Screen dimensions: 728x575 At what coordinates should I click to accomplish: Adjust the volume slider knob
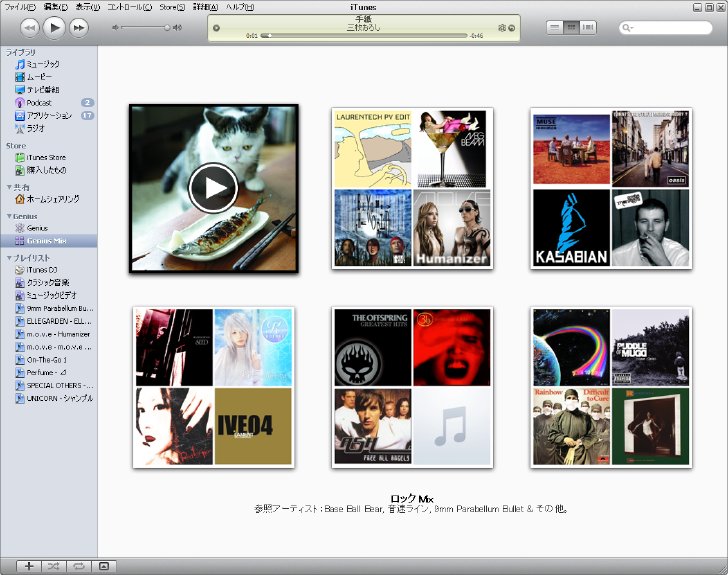(167, 28)
